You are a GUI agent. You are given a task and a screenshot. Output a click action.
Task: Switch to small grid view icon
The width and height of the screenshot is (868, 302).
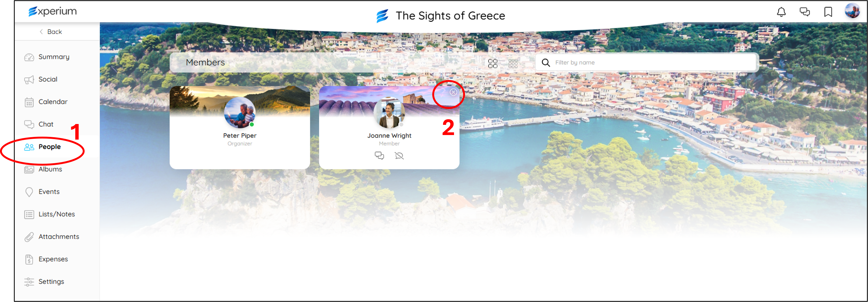pos(513,63)
